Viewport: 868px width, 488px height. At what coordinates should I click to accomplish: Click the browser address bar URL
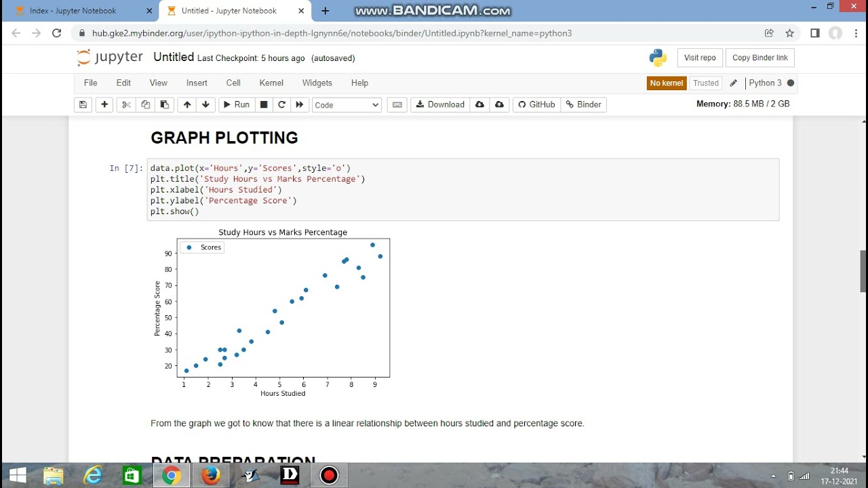[332, 33]
